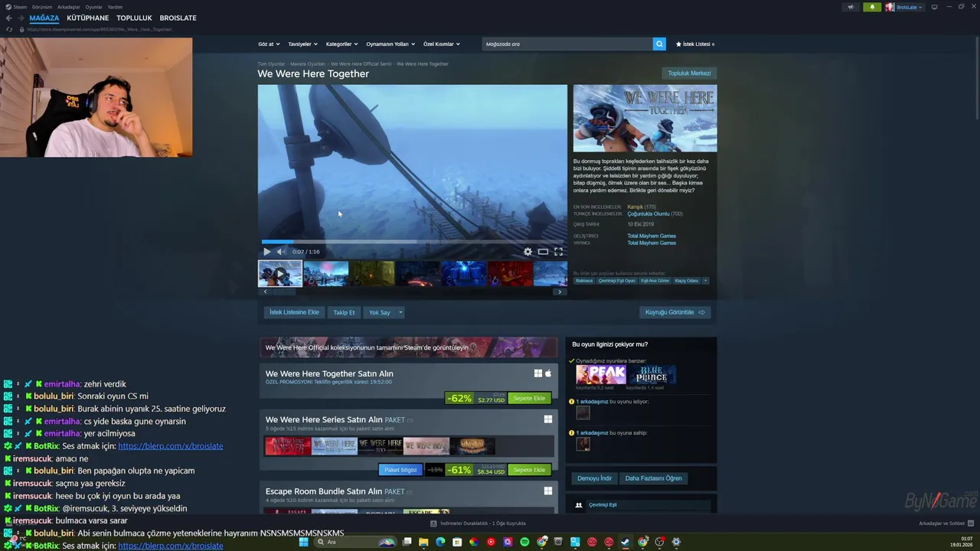This screenshot has width=980, height=551.
Task: Click the magnifier search button in store
Action: pyautogui.click(x=659, y=44)
